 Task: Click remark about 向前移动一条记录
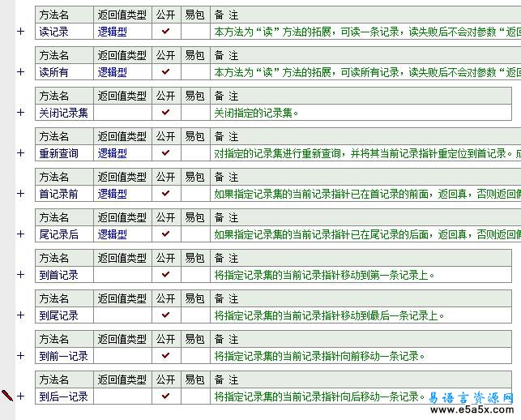point(319,357)
